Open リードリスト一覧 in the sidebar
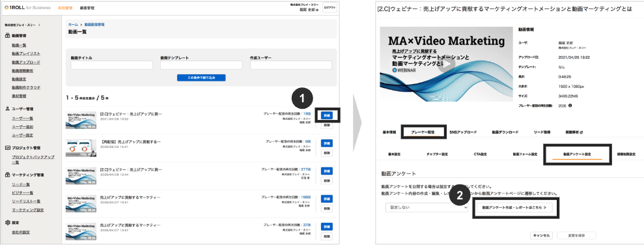Image resolution: width=644 pixels, height=245 pixels. [26, 201]
